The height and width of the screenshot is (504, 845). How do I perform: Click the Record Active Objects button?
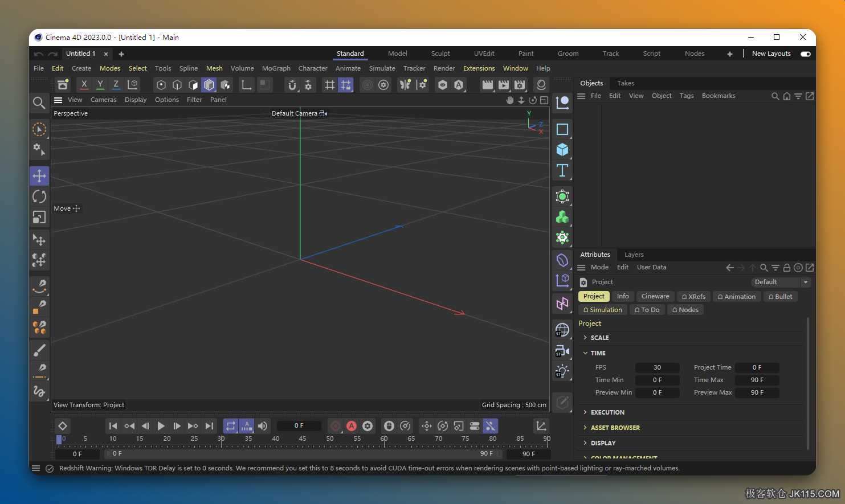[336, 426]
